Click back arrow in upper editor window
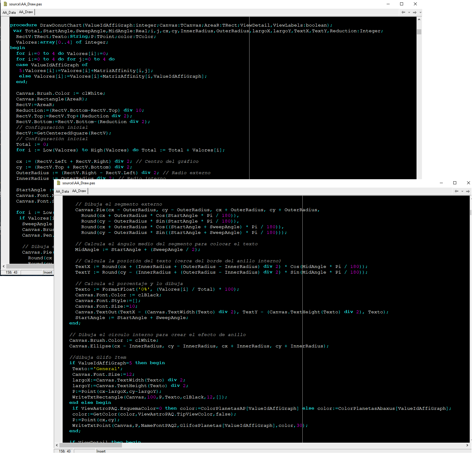This screenshot has width=476, height=457. point(403,12)
